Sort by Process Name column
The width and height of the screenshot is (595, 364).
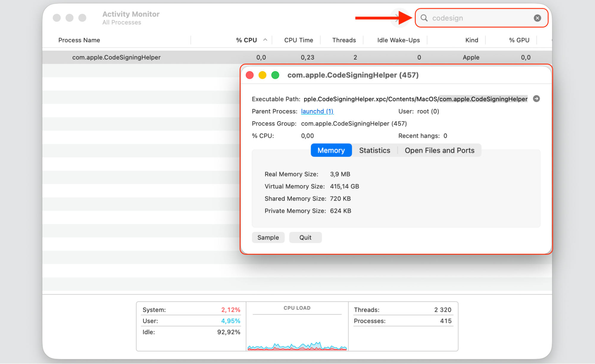point(79,40)
